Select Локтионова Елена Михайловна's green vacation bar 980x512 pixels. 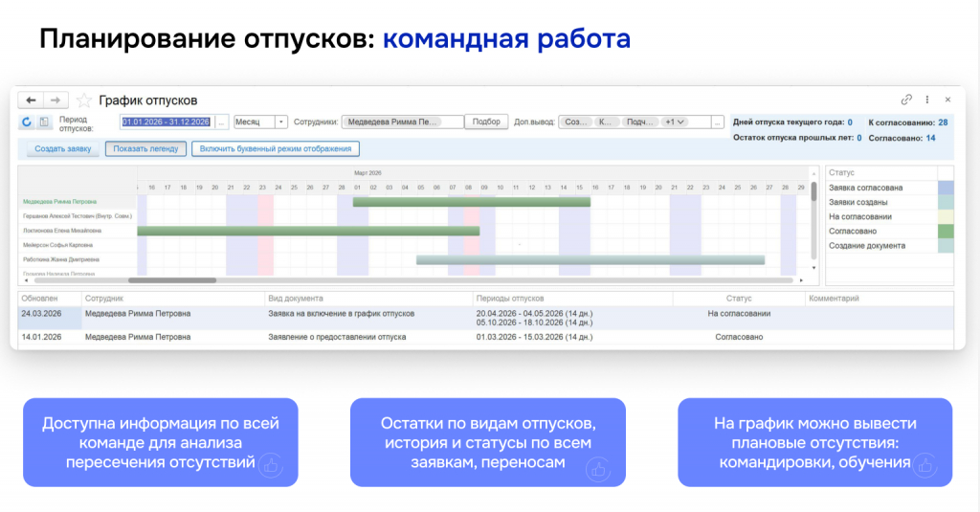tap(308, 231)
